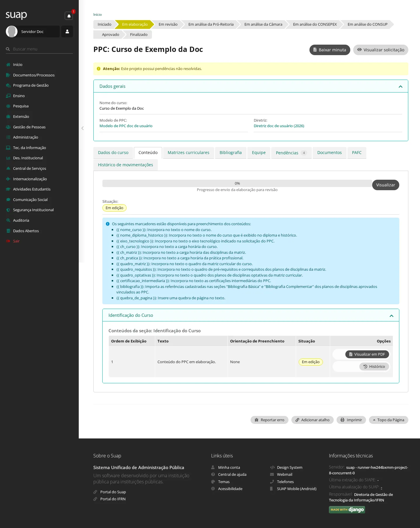
Task: Click the Baixar minuta button
Action: 330,50
